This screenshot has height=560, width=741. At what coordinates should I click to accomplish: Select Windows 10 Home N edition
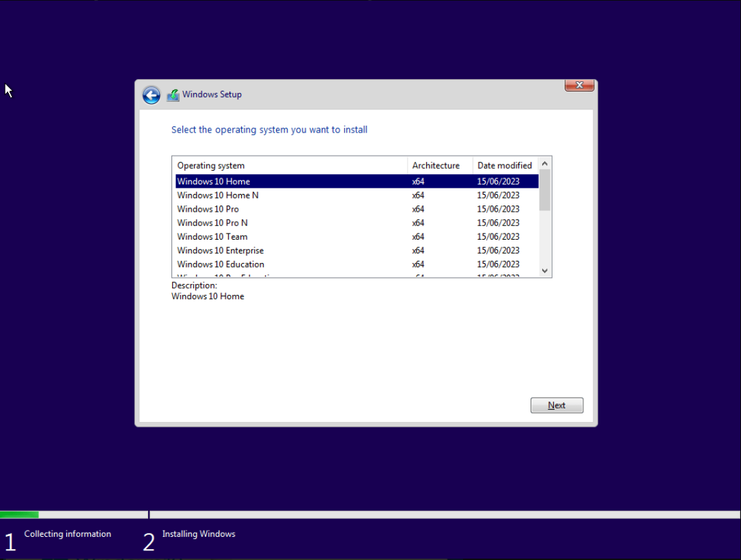click(x=356, y=195)
